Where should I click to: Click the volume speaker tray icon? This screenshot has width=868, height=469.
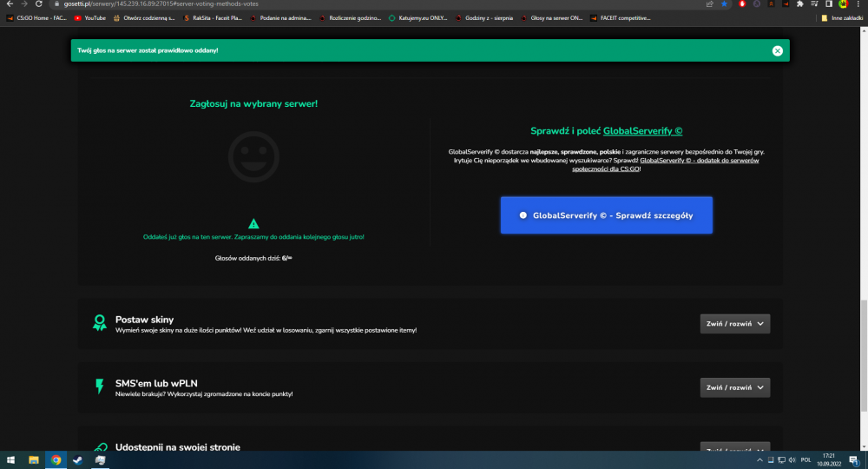coord(792,460)
